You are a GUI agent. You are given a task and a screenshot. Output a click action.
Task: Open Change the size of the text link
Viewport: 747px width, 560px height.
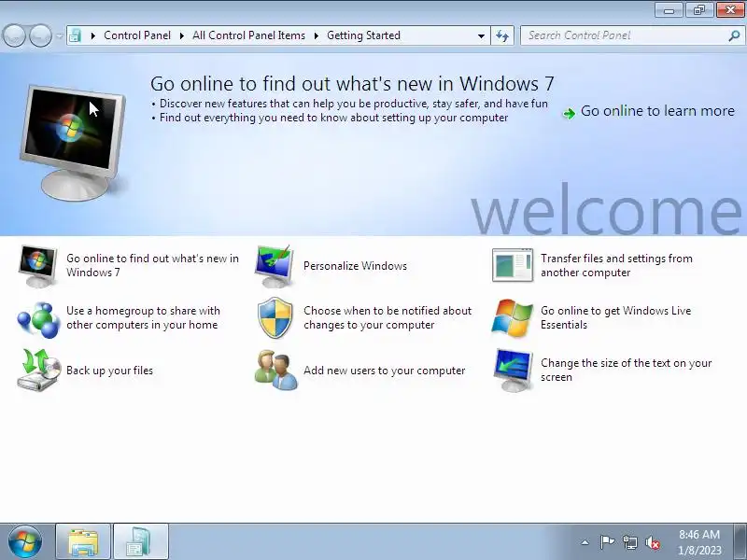point(626,370)
